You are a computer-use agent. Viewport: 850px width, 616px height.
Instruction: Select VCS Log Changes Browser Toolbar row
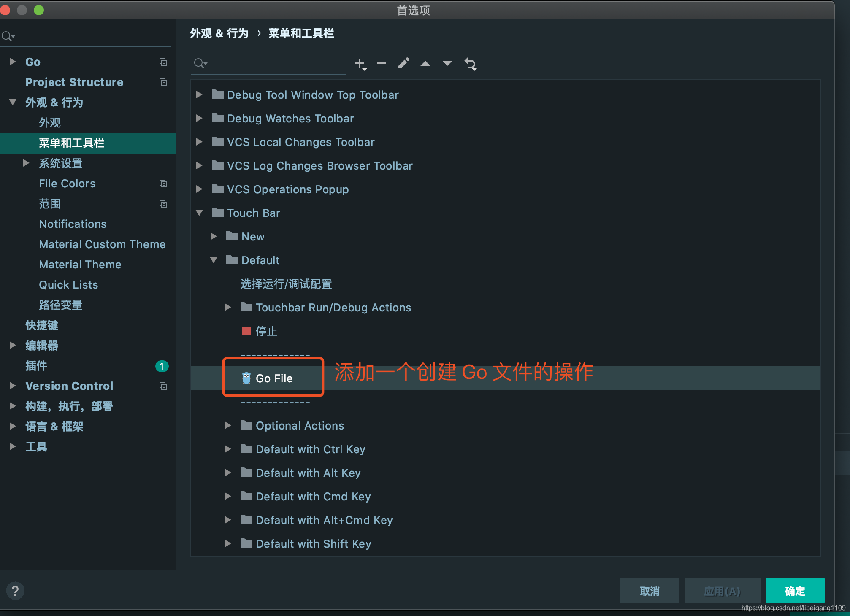click(x=506, y=165)
